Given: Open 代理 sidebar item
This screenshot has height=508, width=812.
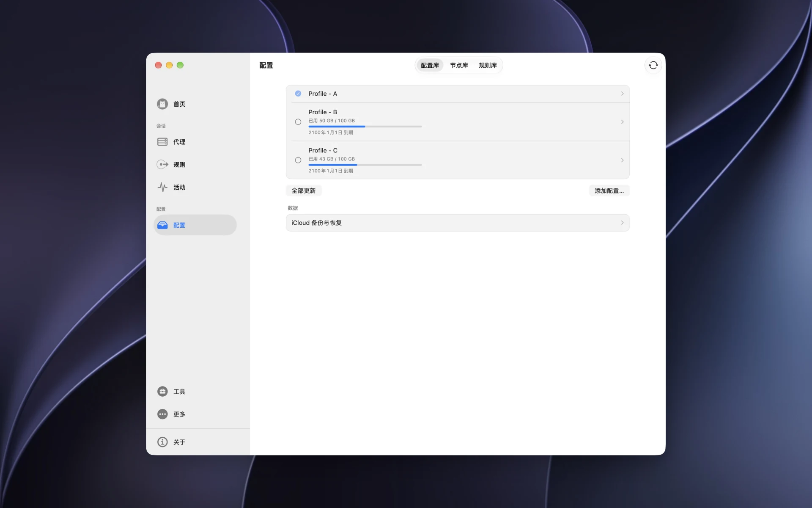Looking at the screenshot, I should [195, 142].
